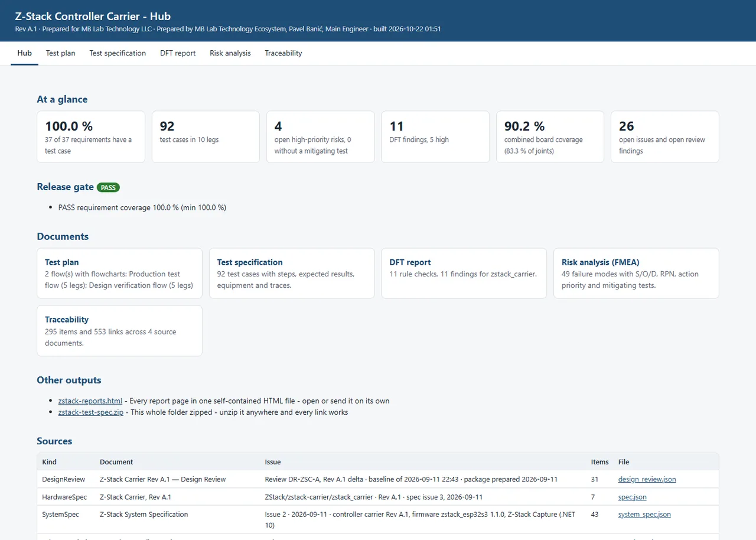Open the Test specification tab
The height and width of the screenshot is (540, 756).
[118, 53]
